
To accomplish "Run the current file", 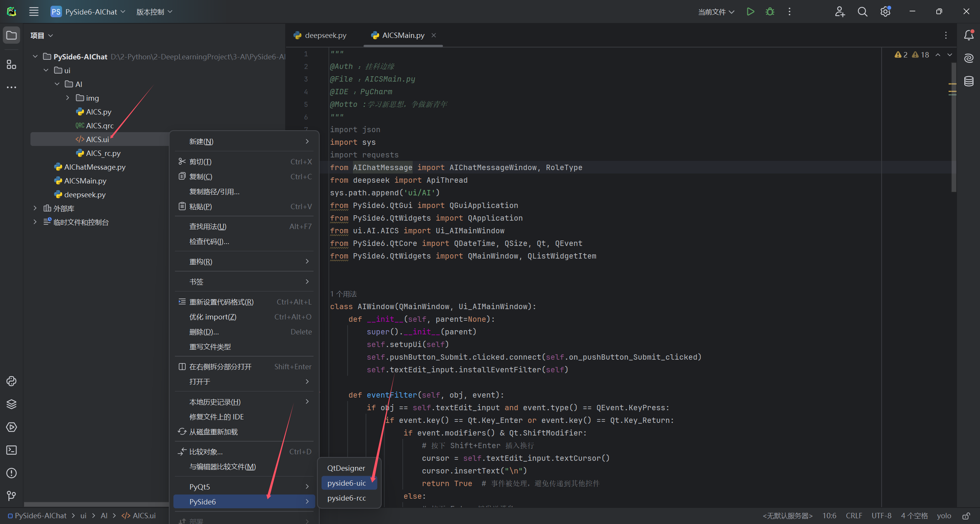I will (750, 11).
